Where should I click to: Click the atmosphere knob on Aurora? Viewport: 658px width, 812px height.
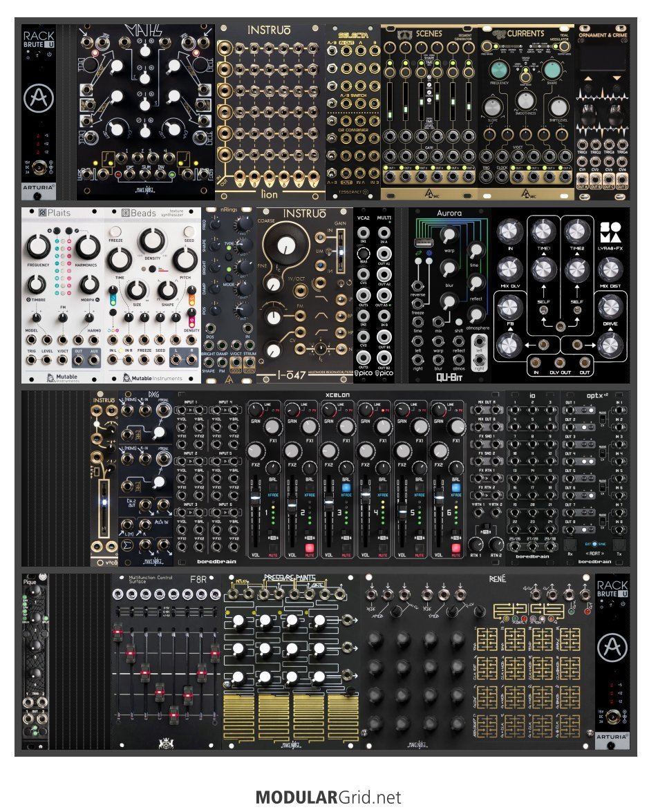(476, 313)
